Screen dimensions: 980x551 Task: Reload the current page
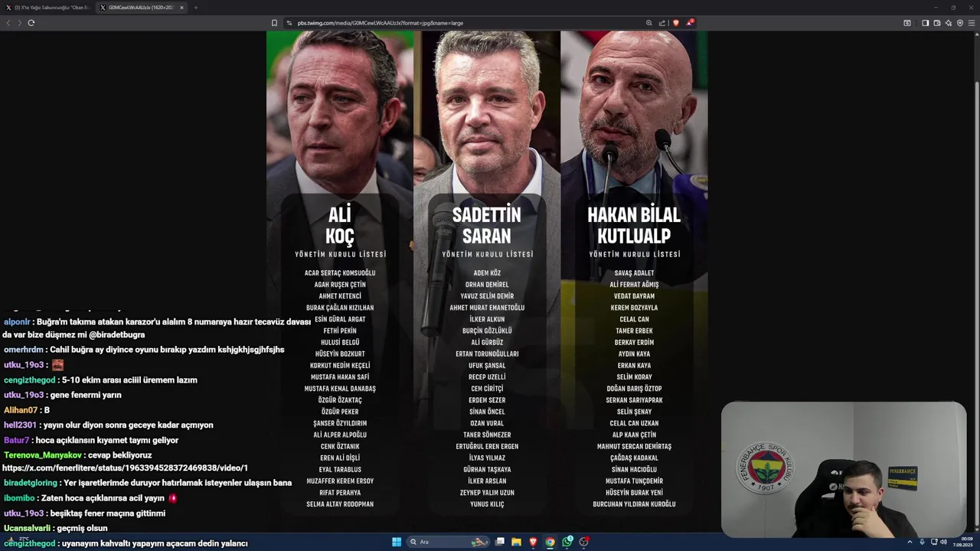coord(31,23)
